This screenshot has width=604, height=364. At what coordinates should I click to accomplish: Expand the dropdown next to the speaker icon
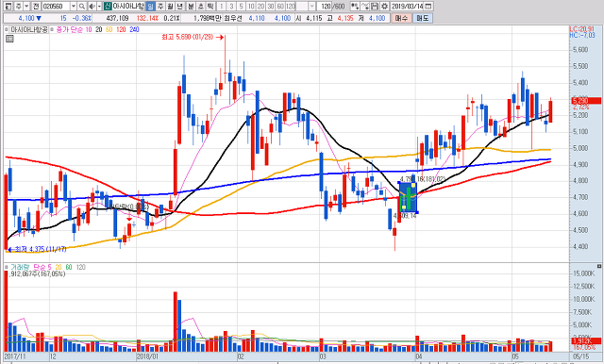click(x=99, y=7)
